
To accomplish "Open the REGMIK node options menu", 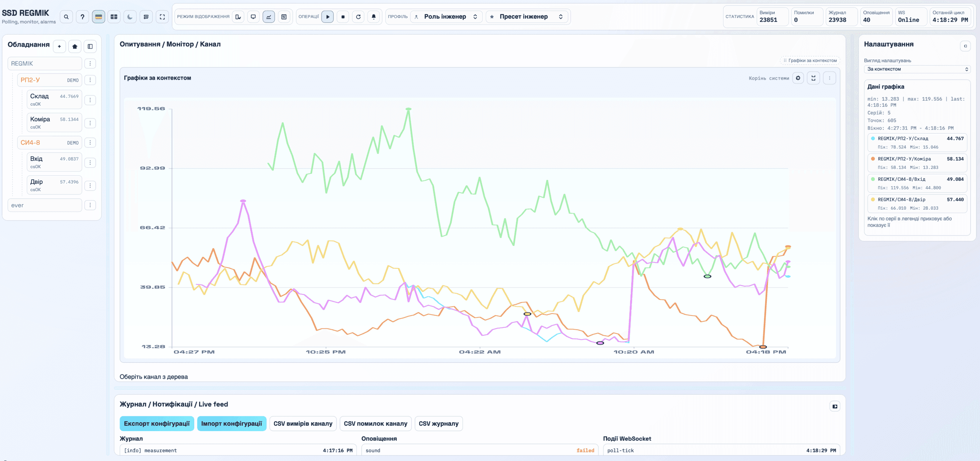I will (x=90, y=64).
